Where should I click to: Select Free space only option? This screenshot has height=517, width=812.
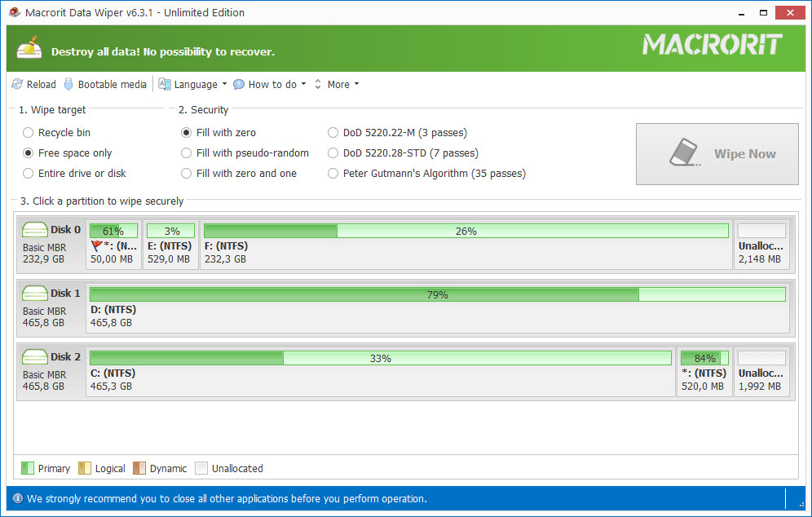[68, 152]
